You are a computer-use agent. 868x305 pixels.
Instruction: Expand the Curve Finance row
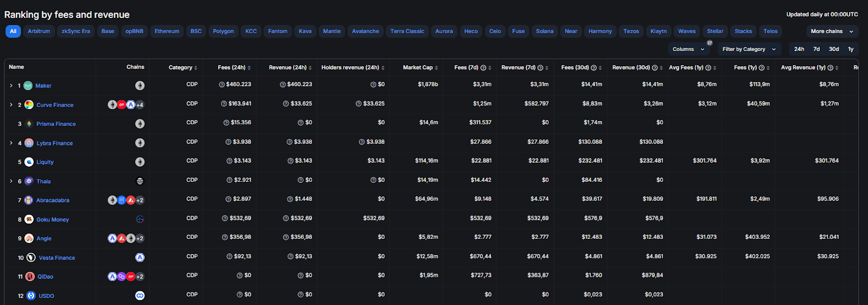[11, 105]
